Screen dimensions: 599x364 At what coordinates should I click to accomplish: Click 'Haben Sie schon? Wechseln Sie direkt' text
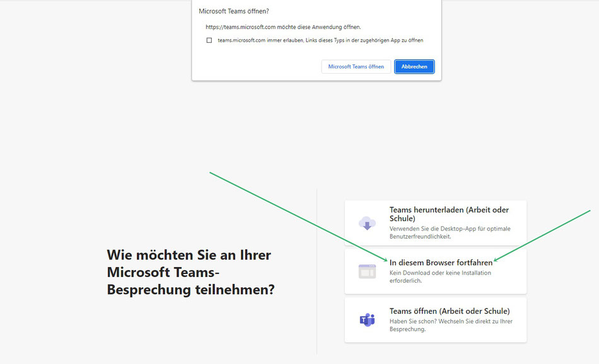point(451,325)
